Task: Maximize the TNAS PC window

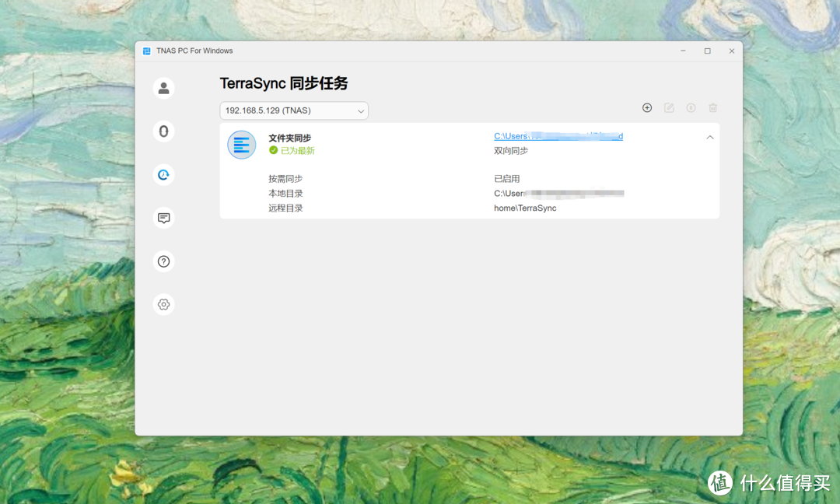Action: tap(707, 51)
